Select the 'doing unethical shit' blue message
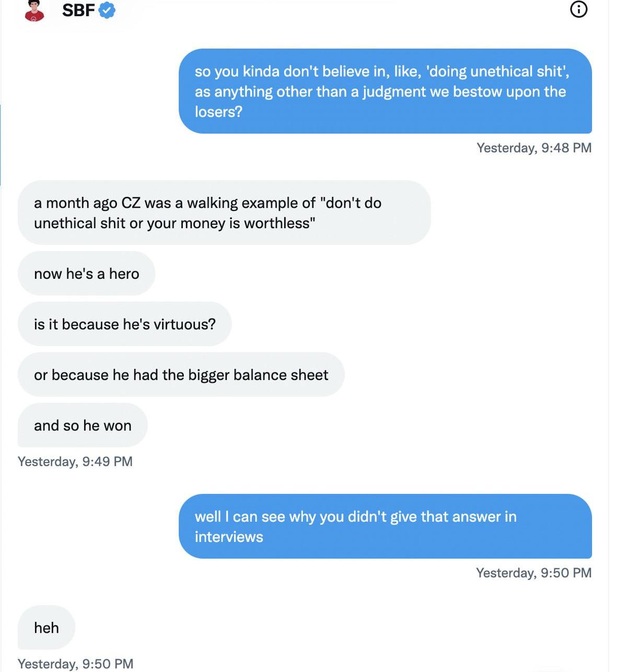The width and height of the screenshot is (627, 672). click(385, 91)
